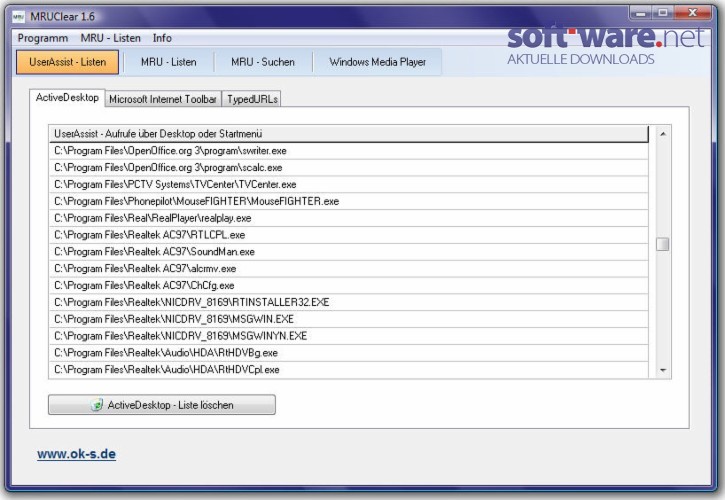
Task: Switch to the TypedURLs tab
Action: [x=252, y=99]
